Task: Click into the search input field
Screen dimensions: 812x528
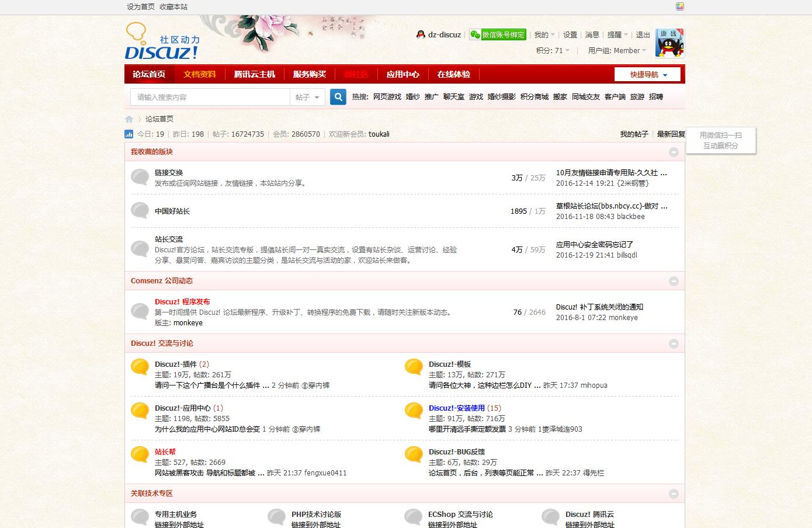Action: 210,97
